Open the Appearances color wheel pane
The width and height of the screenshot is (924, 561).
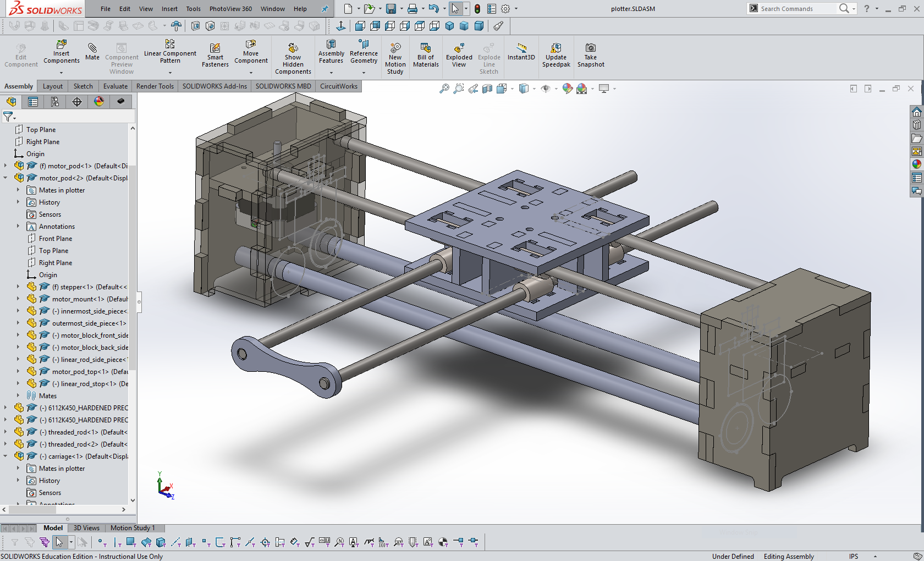916,164
